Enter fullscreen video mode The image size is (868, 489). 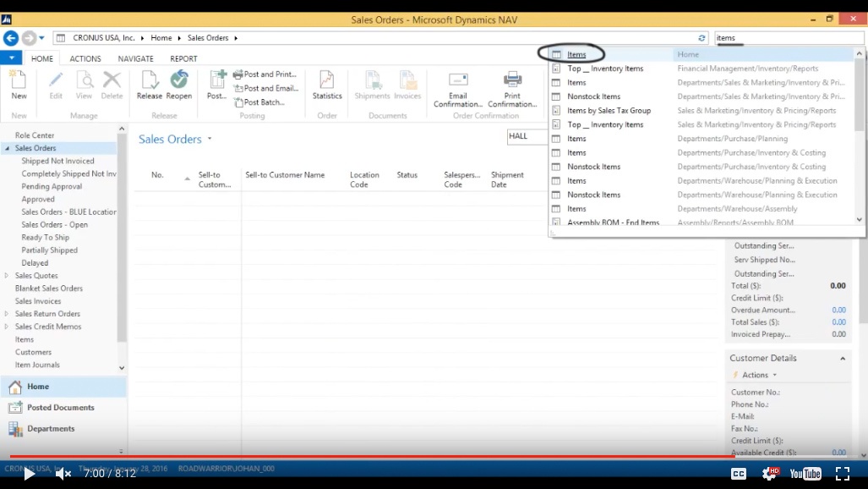(x=842, y=474)
